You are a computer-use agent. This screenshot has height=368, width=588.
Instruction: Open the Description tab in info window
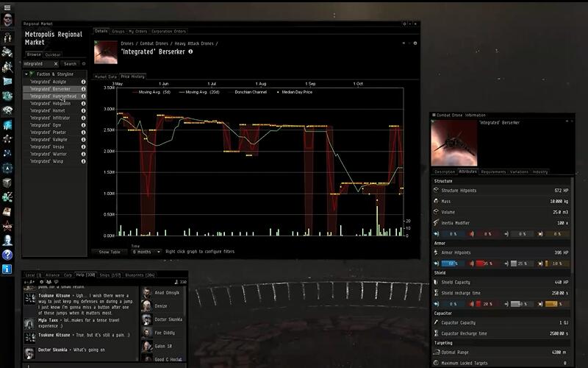coord(445,172)
